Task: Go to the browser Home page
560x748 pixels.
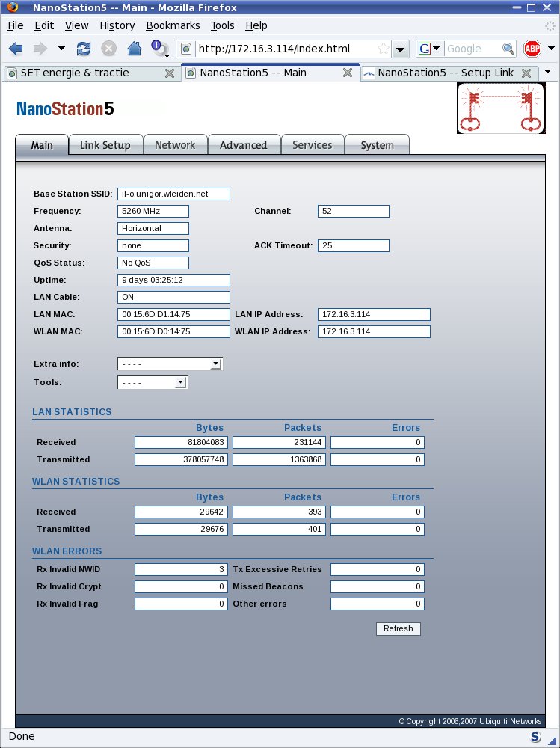Action: 134,49
